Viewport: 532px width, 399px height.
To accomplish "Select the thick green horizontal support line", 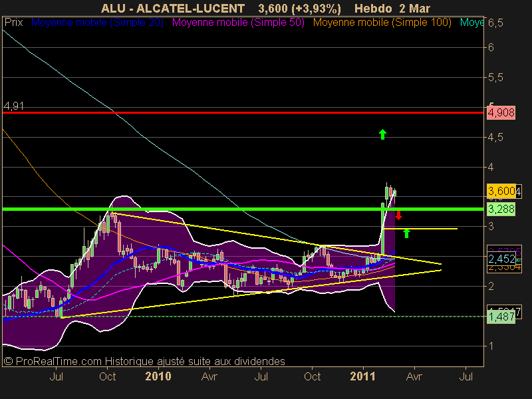I will 243,209.
